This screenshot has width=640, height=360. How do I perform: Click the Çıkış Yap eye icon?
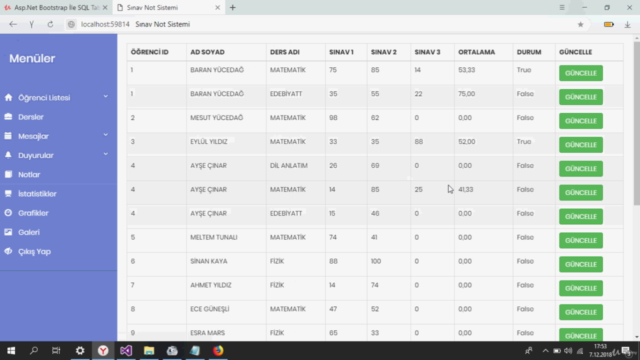coord(9,251)
